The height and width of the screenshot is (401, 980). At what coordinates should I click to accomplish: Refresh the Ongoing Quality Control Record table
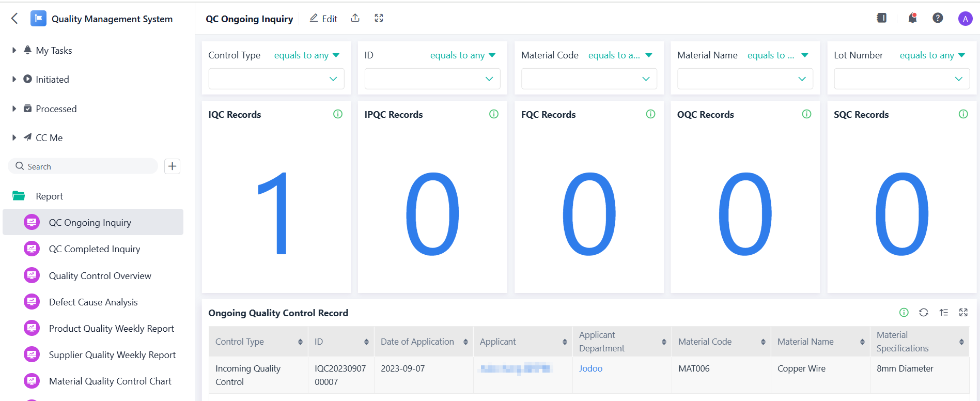[x=924, y=313]
